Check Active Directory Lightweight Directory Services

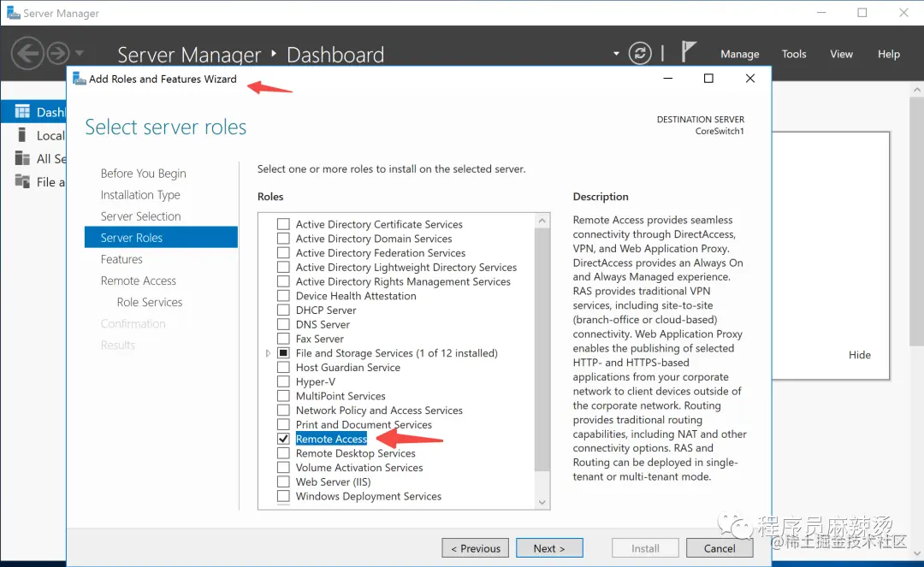(x=283, y=268)
